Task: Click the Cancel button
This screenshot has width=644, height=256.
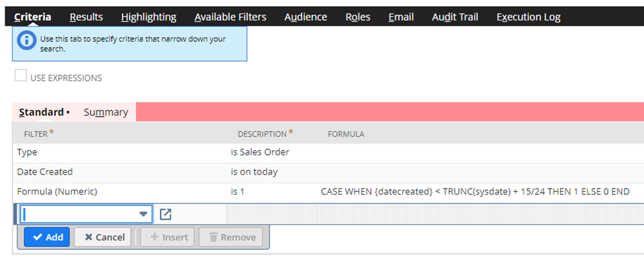Action: pyautogui.click(x=102, y=237)
